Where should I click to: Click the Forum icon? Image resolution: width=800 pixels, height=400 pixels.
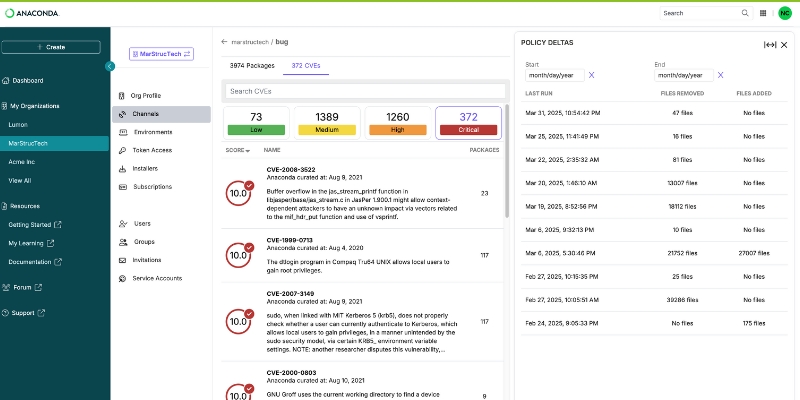[x=6, y=287]
